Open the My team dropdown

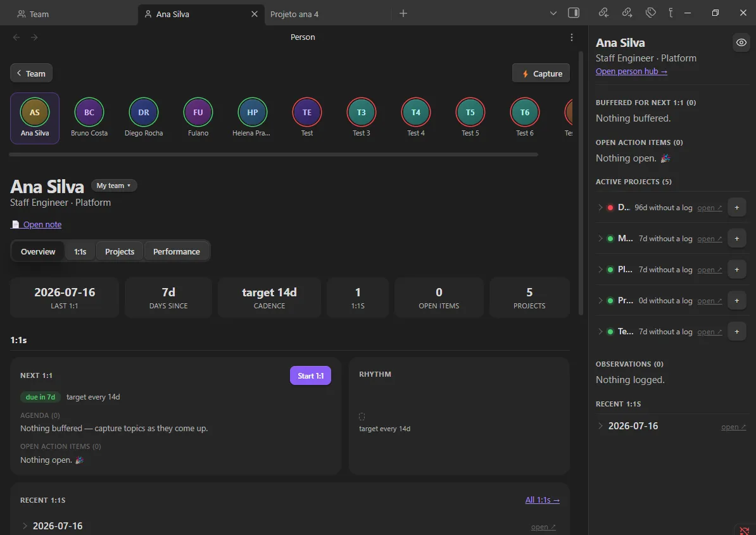pyautogui.click(x=114, y=186)
